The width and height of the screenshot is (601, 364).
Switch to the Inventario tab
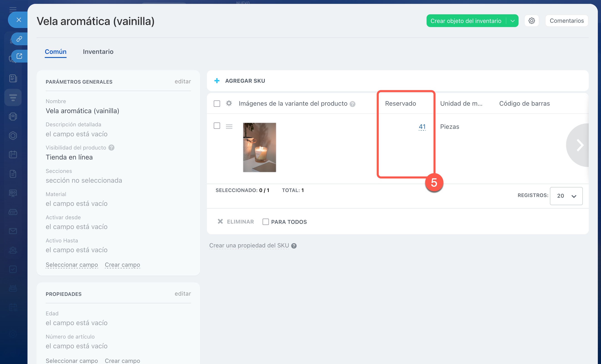[x=98, y=52]
